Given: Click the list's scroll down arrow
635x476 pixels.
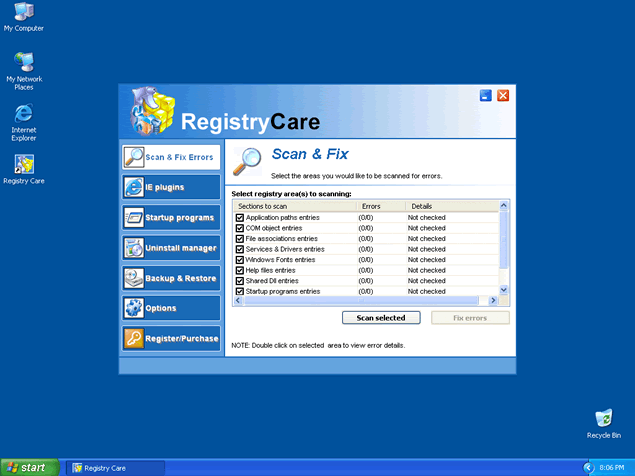Looking at the screenshot, I should [504, 290].
